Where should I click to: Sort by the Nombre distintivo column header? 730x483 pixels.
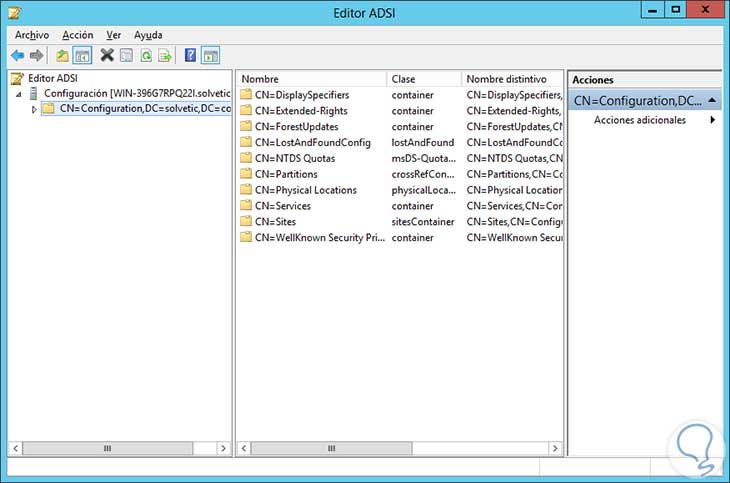coord(512,79)
